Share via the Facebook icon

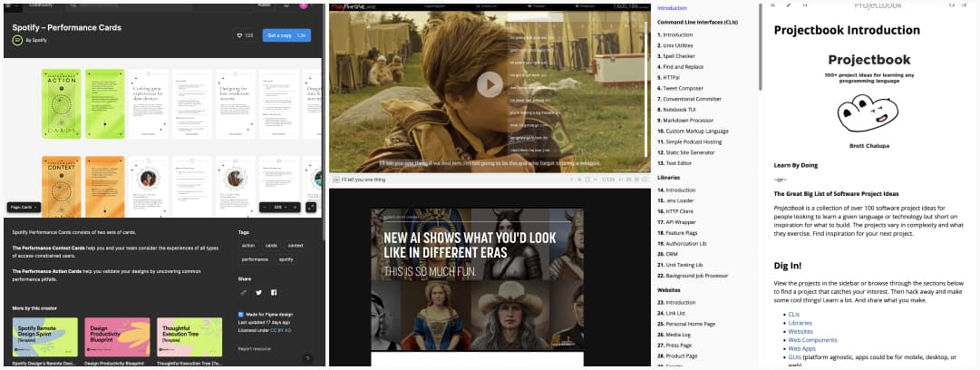(274, 292)
